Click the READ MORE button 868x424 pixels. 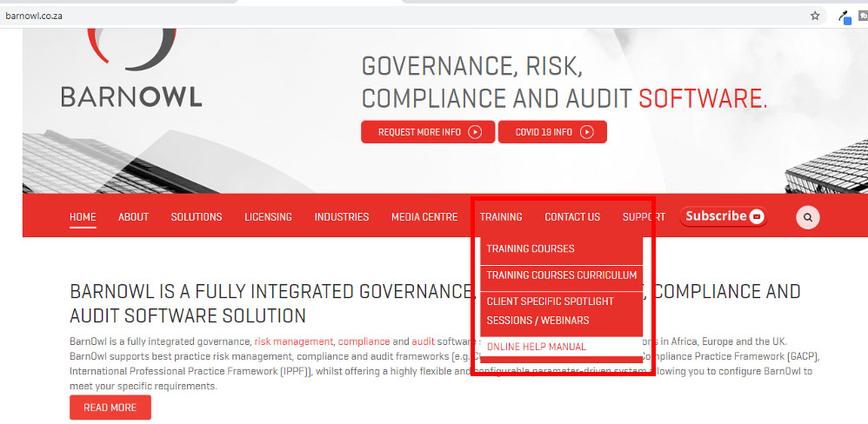pos(110,407)
